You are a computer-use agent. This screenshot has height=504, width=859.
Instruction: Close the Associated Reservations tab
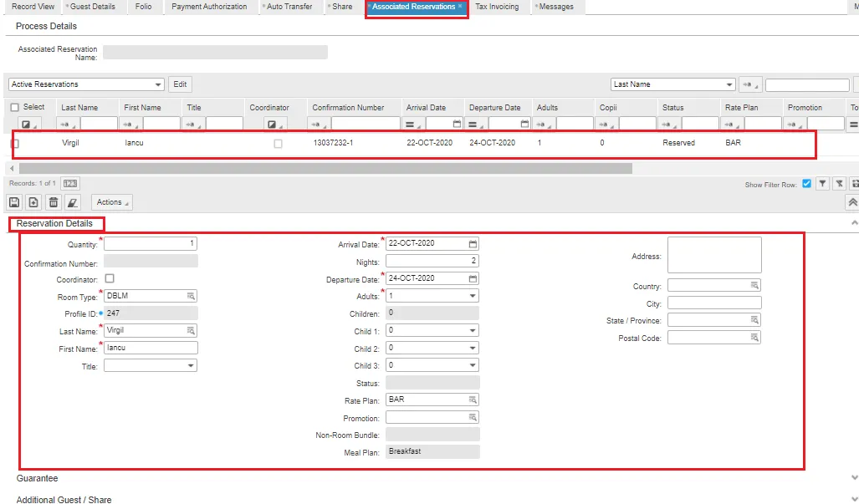(x=460, y=7)
